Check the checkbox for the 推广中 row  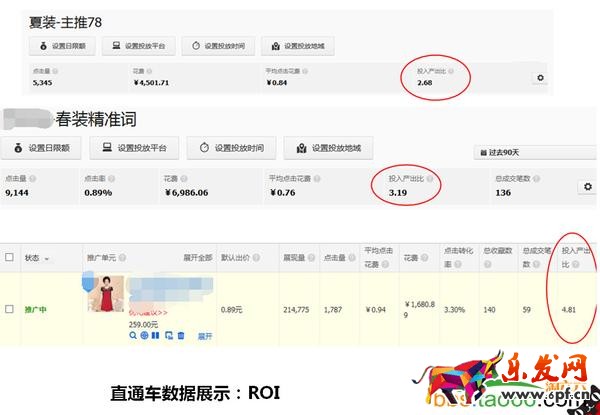10,309
